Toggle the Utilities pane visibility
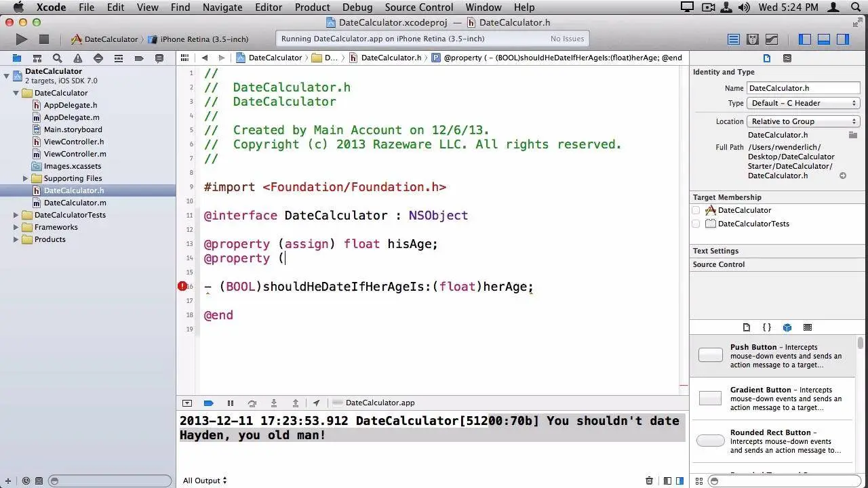The image size is (868, 488). point(843,39)
